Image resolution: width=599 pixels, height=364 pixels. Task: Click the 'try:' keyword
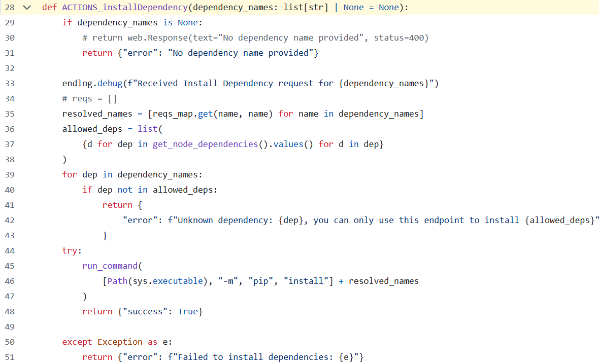(x=72, y=250)
